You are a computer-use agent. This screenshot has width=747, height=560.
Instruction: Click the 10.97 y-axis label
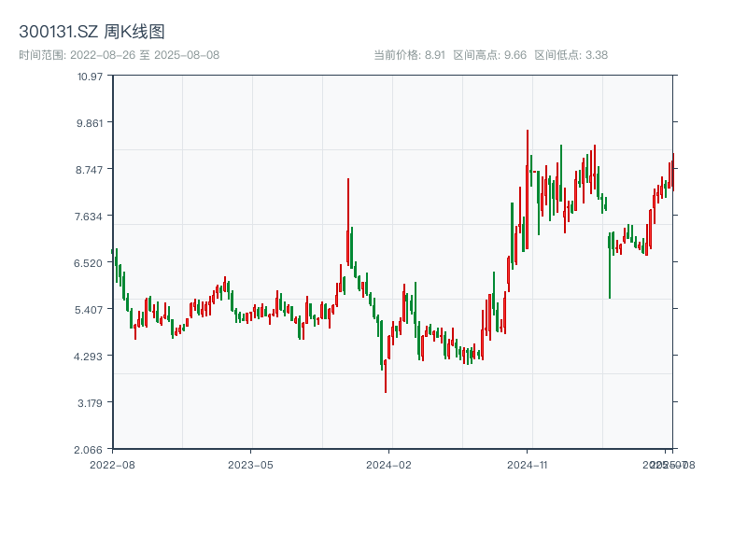click(91, 77)
